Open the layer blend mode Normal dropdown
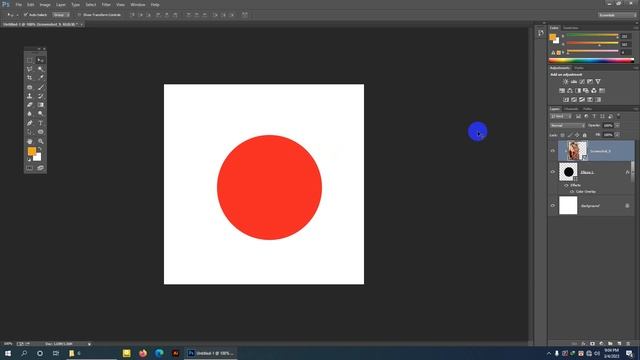Image resolution: width=640 pixels, height=360 pixels. tap(567, 126)
